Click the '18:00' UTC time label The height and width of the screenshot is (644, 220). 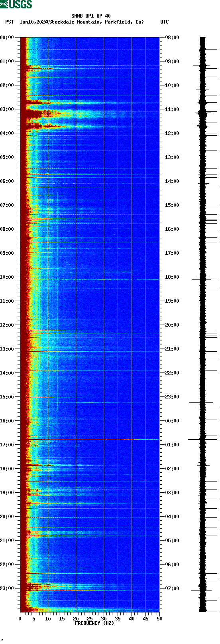pyautogui.click(x=172, y=277)
